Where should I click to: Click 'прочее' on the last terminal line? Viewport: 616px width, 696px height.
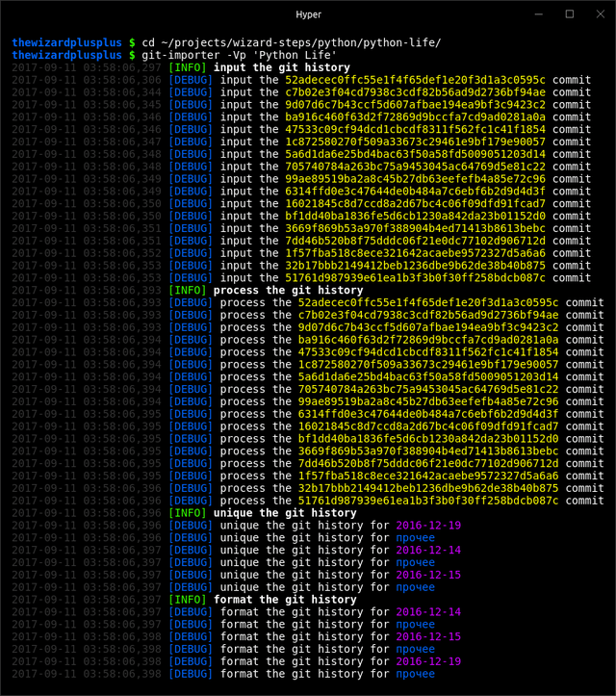(x=416, y=674)
